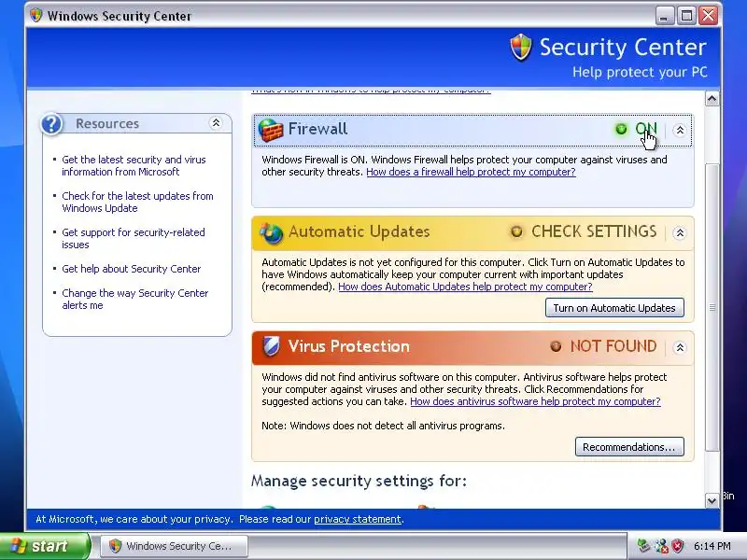
Task: Open the privacy statement link
Action: [358, 519]
